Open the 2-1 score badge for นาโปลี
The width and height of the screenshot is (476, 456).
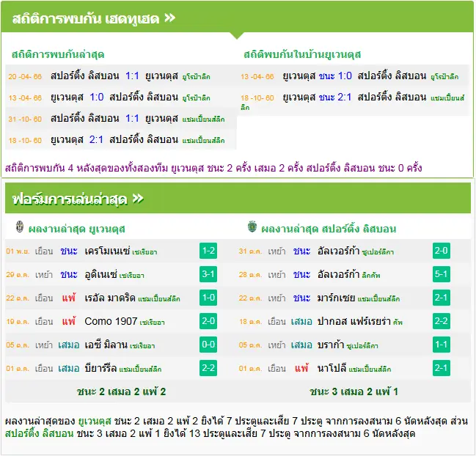441,368
